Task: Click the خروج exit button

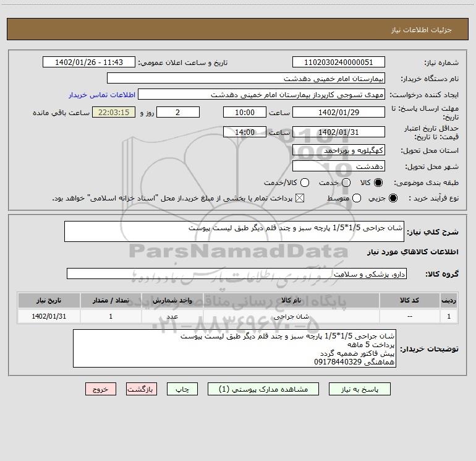Action: click(x=101, y=389)
